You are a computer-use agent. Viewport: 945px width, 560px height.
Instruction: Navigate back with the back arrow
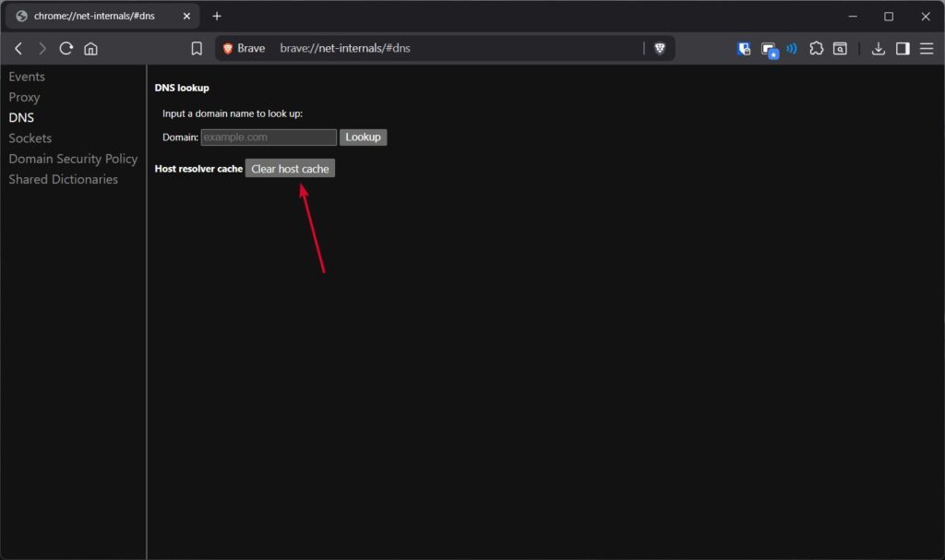point(18,48)
